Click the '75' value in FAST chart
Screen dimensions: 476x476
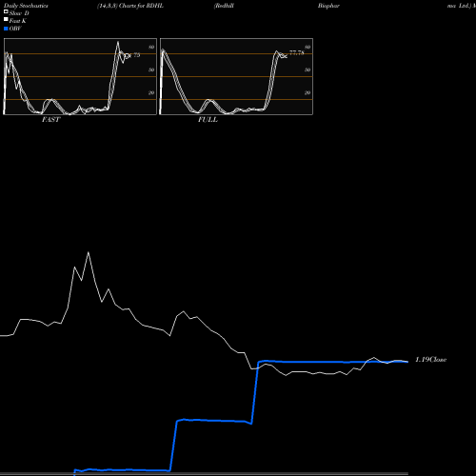coord(136,55)
